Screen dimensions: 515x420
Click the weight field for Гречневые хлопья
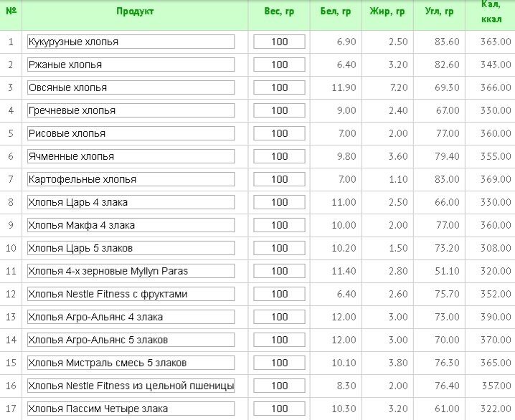(279, 110)
